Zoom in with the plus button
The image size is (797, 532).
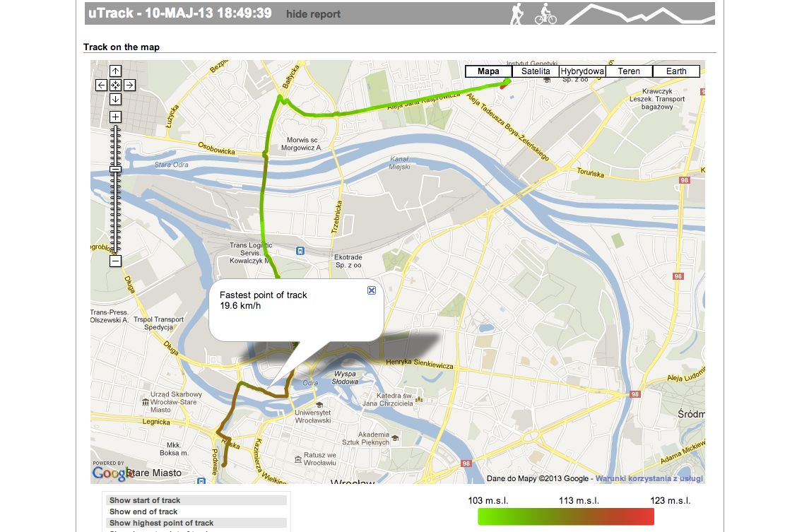tap(115, 117)
